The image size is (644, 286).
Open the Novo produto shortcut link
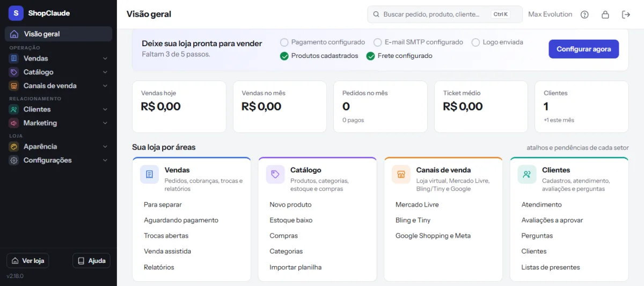[x=290, y=204]
